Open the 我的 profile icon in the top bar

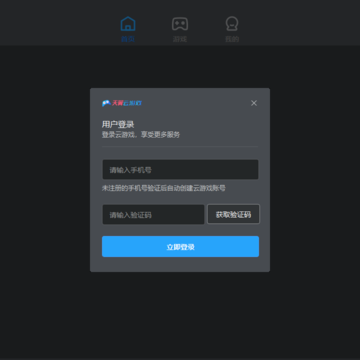(x=232, y=24)
